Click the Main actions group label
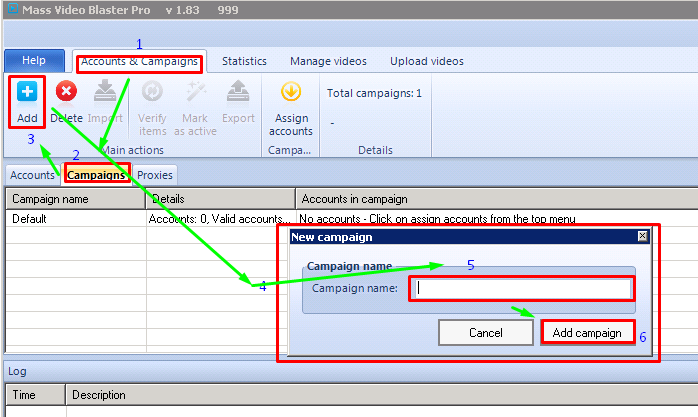 click(x=132, y=150)
